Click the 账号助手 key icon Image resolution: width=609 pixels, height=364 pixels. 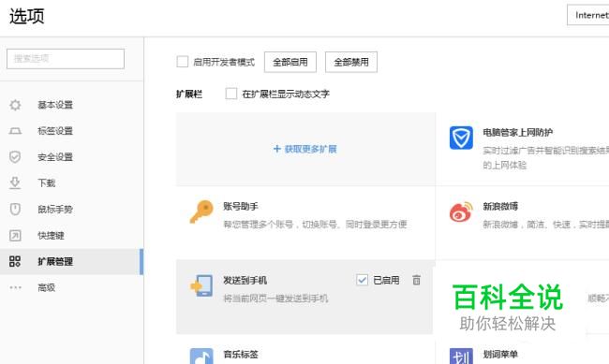click(x=201, y=211)
